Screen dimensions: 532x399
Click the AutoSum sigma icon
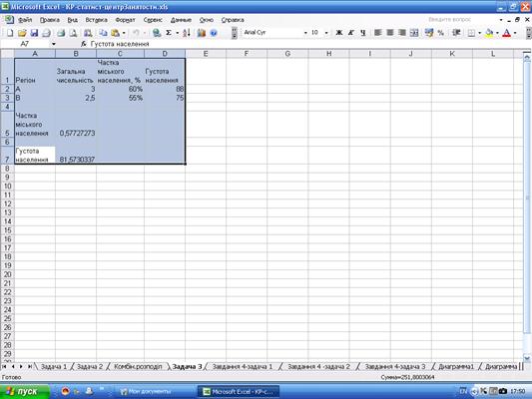[169, 33]
